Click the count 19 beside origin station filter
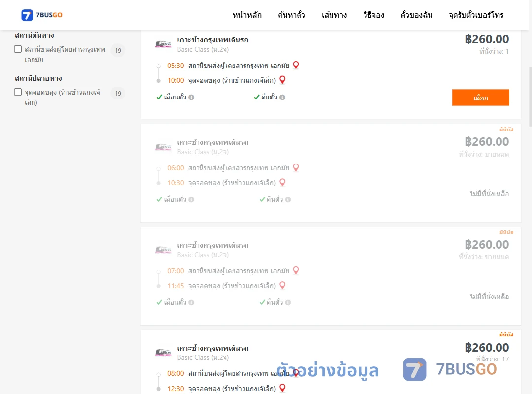 click(118, 50)
